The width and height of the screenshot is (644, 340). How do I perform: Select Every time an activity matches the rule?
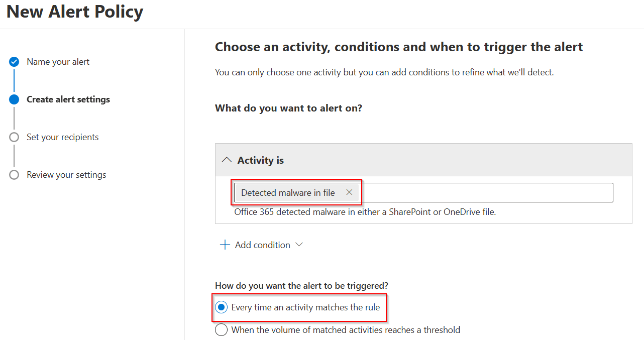[221, 307]
